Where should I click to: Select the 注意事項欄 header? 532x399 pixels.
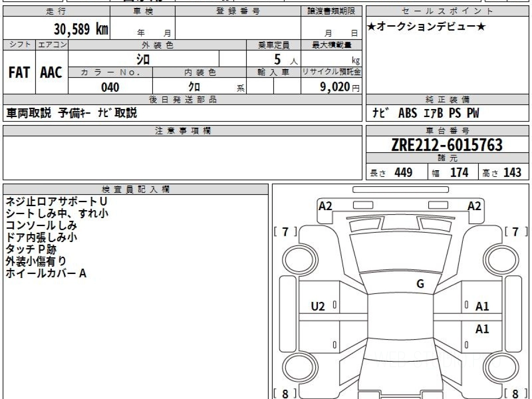coord(183,131)
